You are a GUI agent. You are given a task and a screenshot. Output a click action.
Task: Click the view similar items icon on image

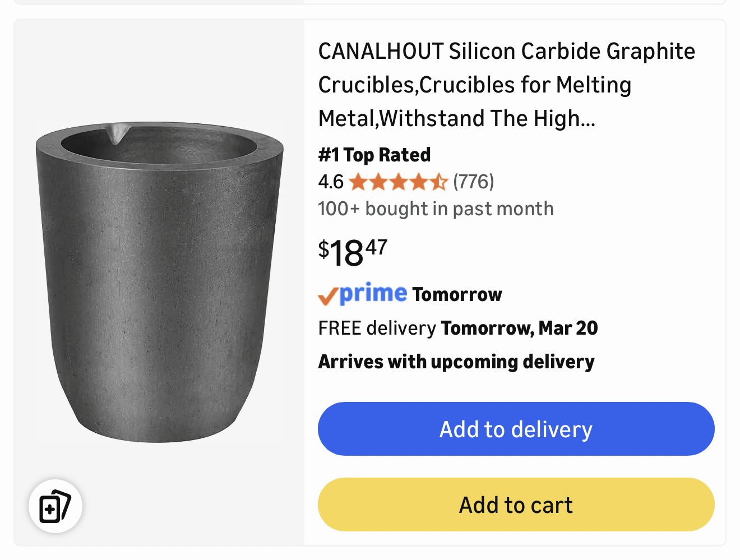55,506
